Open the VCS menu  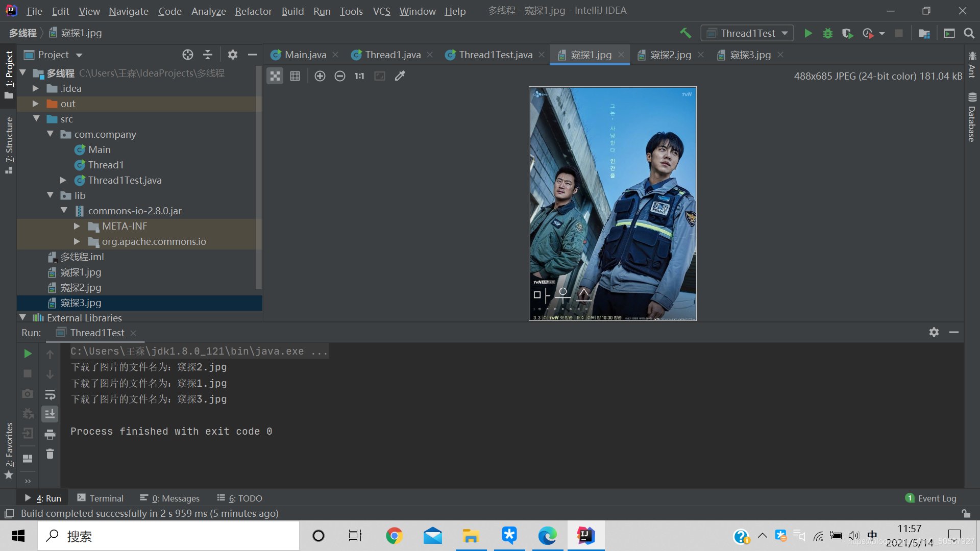(x=381, y=11)
